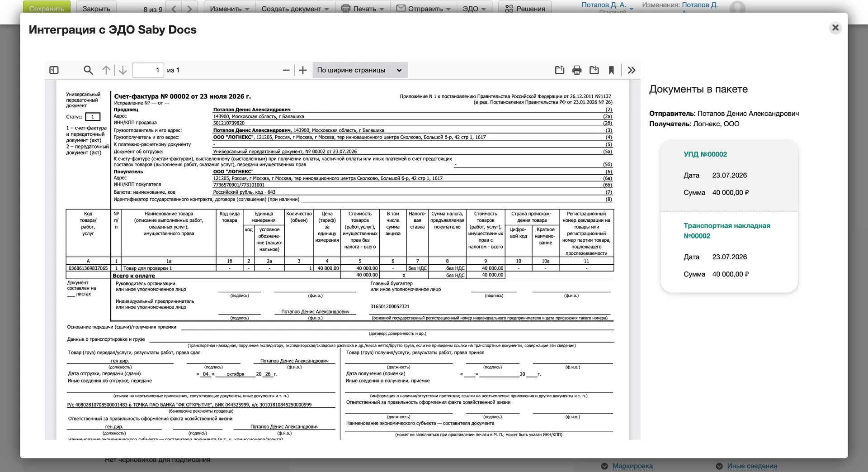The image size is (868, 472).
Task: Download the document via save icon
Action: click(x=594, y=70)
